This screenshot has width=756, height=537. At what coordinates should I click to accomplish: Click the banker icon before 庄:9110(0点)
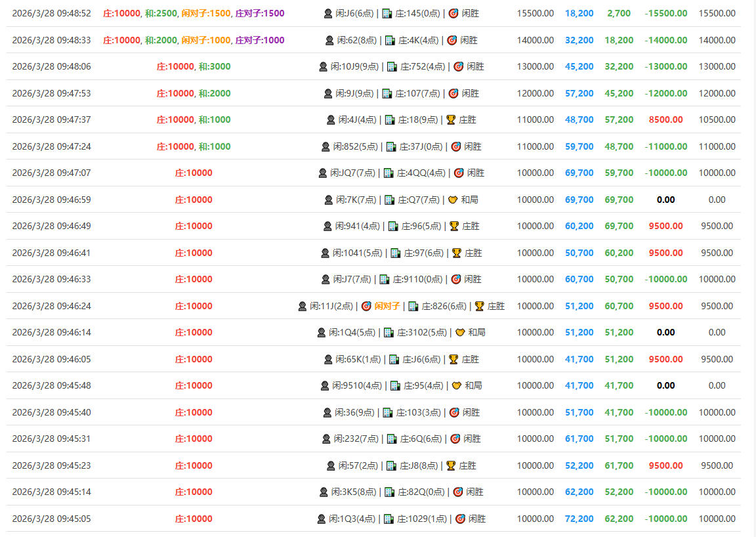coord(385,280)
